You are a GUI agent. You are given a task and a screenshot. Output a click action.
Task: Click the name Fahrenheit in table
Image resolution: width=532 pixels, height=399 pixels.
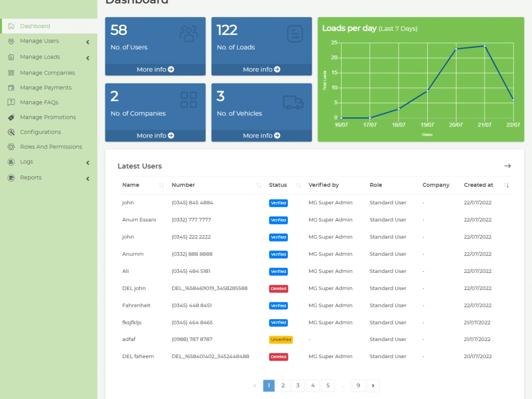click(x=136, y=305)
